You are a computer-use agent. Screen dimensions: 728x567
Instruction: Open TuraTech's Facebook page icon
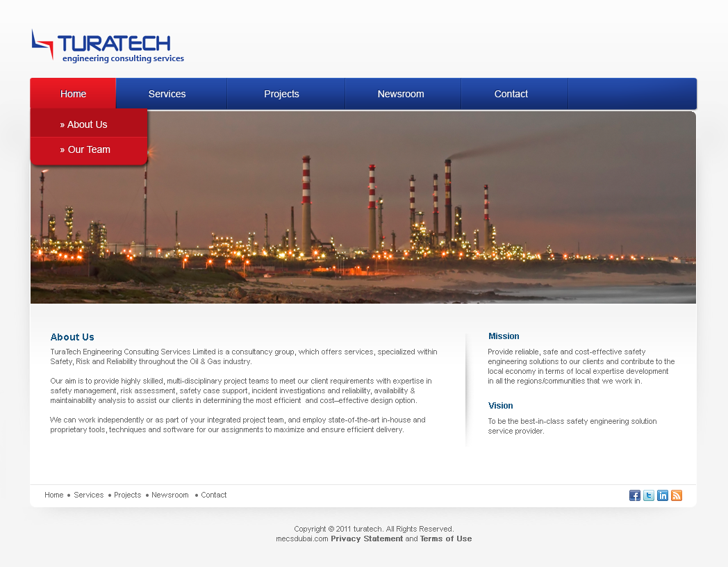click(634, 495)
